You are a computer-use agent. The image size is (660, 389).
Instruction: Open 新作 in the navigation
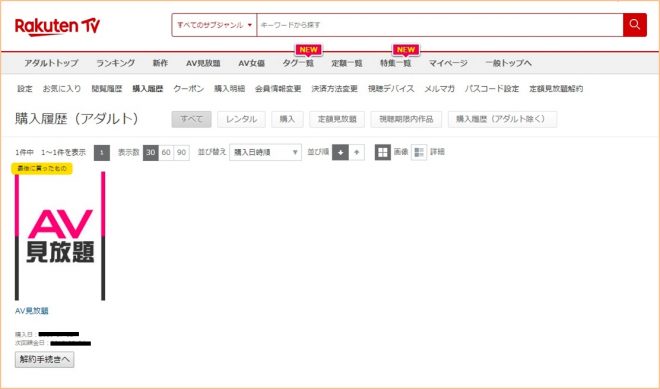(x=160, y=63)
